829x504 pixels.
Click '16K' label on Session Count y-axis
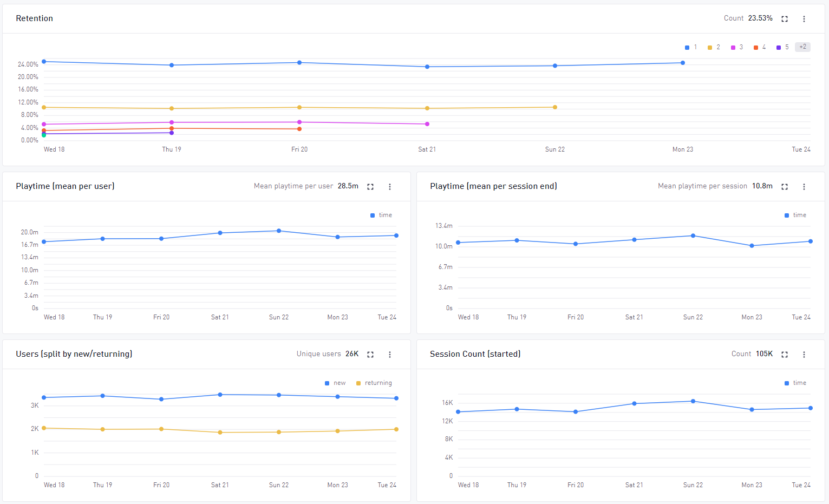pyautogui.click(x=447, y=403)
